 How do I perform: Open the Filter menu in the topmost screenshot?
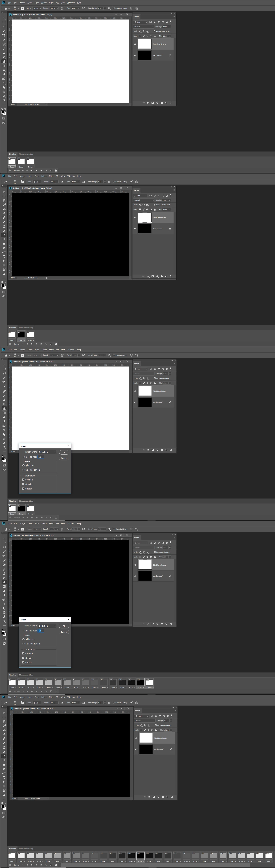51,3
